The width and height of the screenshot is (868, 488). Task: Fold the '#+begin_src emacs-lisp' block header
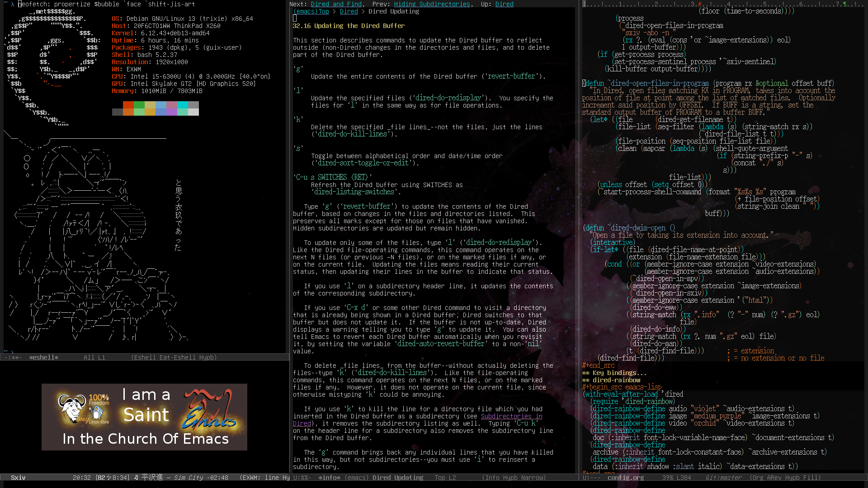coord(622,387)
